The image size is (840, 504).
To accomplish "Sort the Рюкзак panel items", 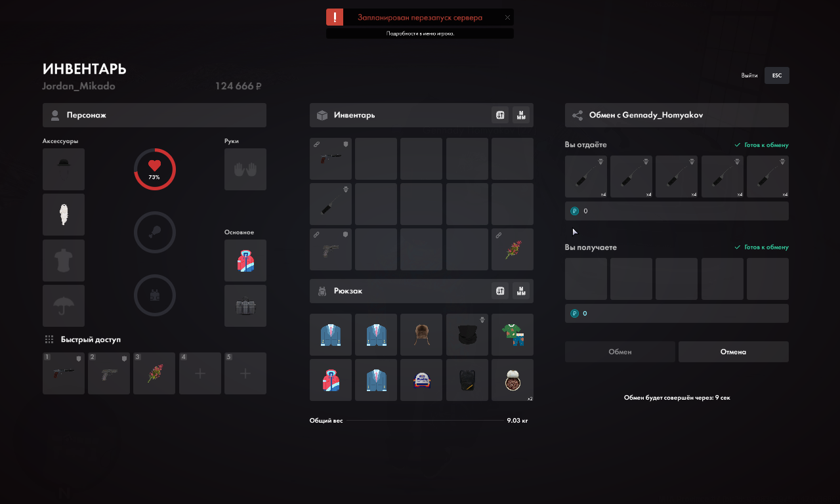I will pos(500,291).
